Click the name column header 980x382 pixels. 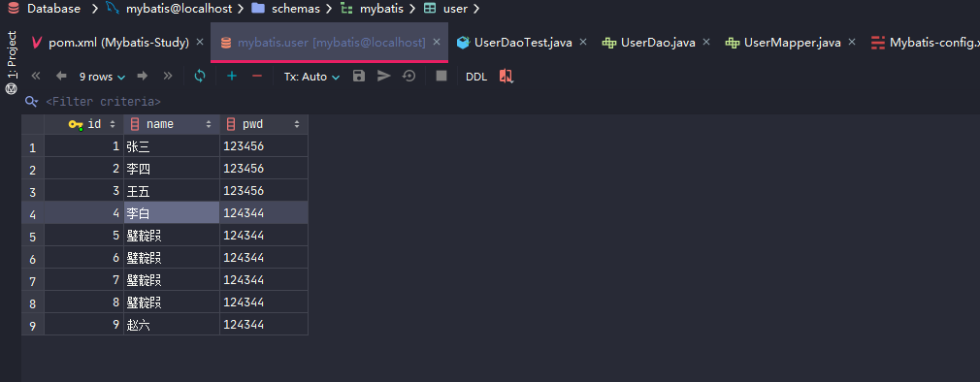pos(172,124)
